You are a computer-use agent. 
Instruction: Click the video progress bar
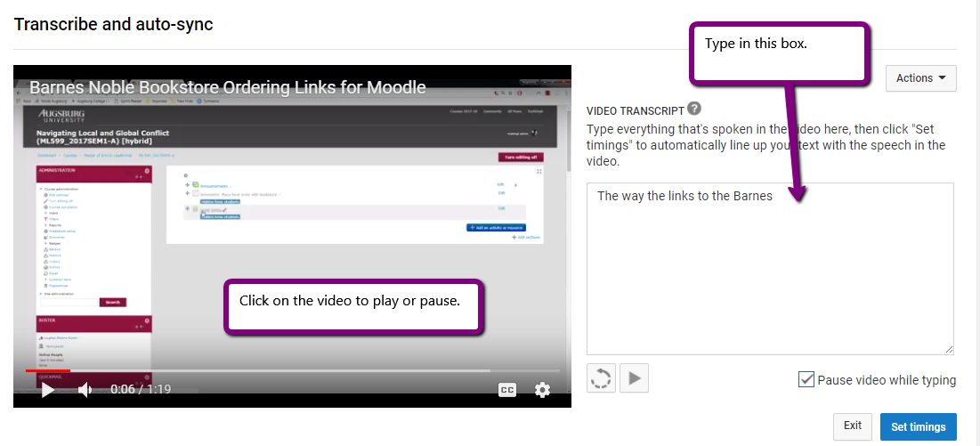pyautogui.click(x=293, y=370)
